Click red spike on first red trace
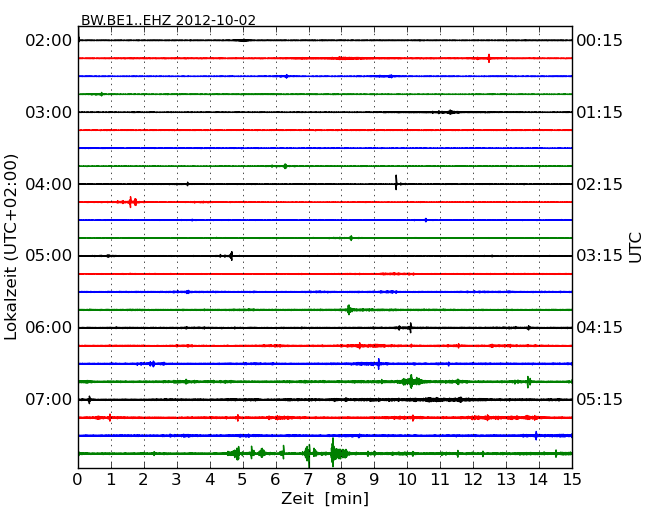Screen dimensions: 650x520 (x=489, y=58)
